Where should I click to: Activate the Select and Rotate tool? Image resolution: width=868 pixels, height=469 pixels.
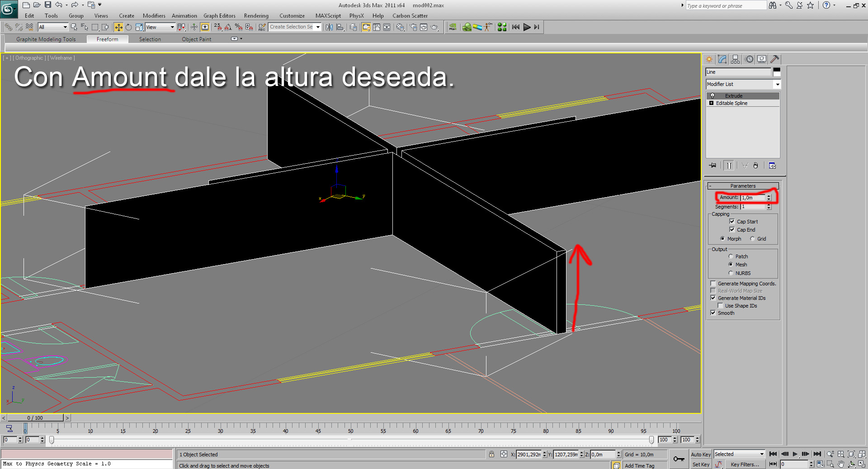coord(129,27)
